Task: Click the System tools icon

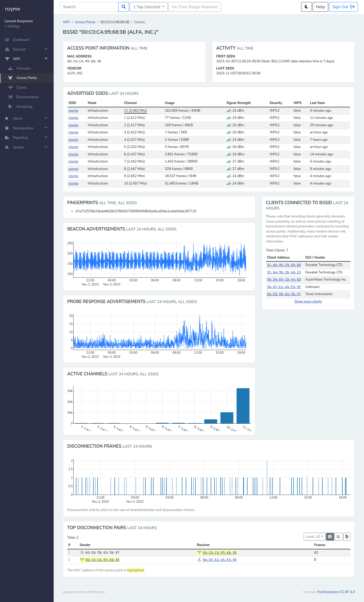Action: 7,147
